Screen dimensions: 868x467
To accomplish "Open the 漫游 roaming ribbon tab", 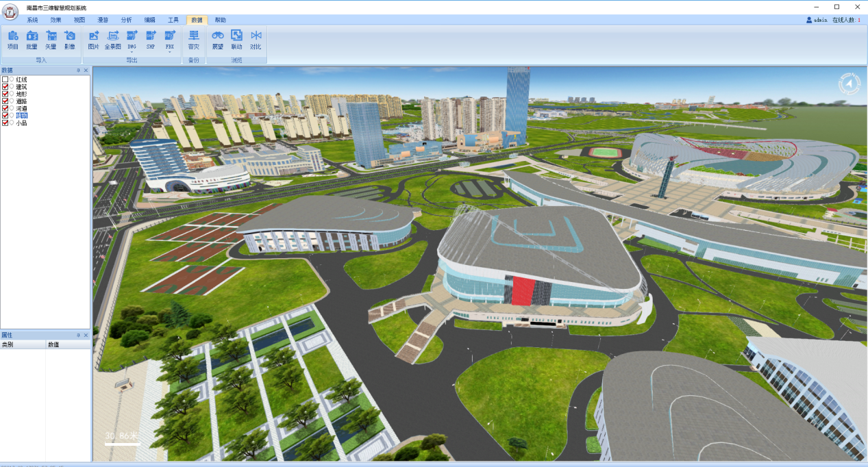I will pos(103,20).
